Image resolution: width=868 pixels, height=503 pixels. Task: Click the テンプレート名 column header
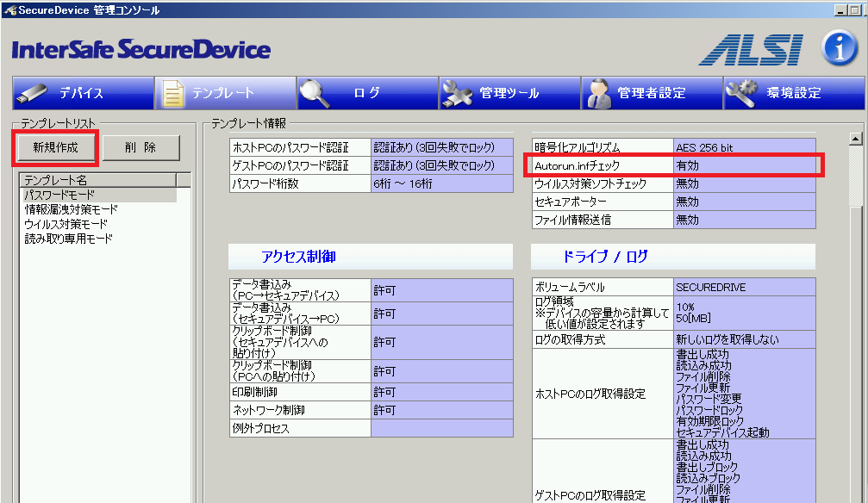[98, 180]
